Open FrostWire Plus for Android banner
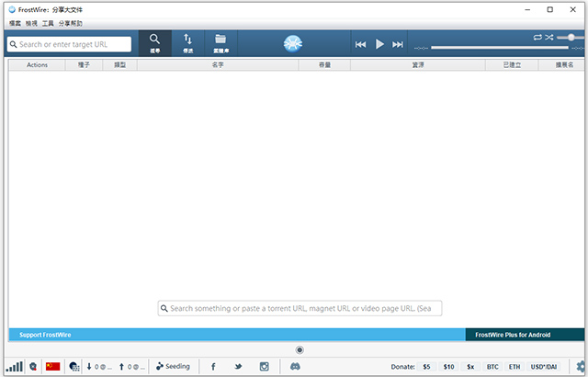The image size is (588, 377). point(525,335)
